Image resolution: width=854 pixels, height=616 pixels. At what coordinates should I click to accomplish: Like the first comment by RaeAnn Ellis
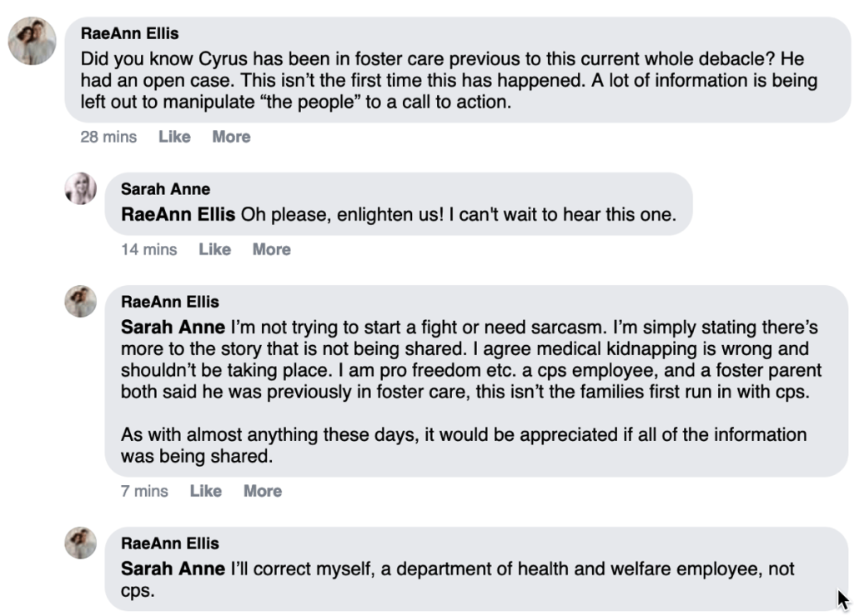[x=173, y=137]
